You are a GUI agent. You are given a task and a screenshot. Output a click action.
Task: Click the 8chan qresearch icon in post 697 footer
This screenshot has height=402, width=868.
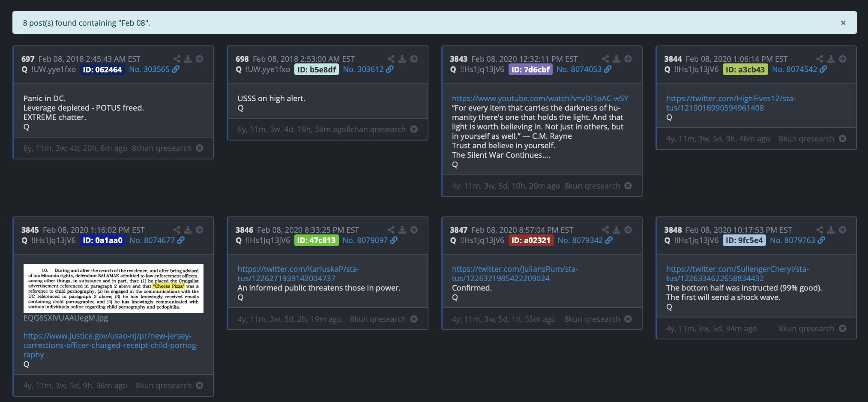(199, 148)
